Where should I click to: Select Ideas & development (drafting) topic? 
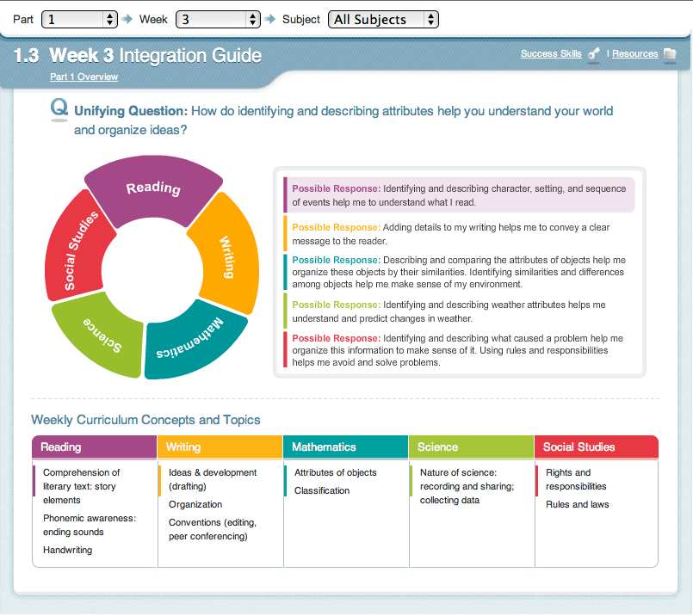click(x=213, y=479)
